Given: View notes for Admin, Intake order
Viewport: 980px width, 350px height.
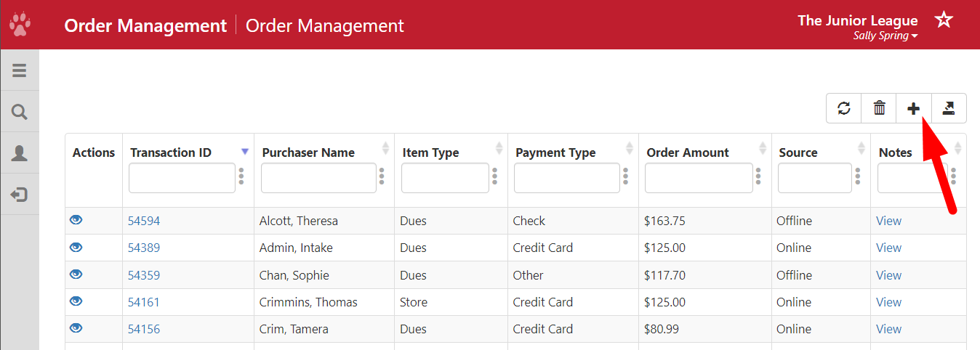Looking at the screenshot, I should point(888,248).
